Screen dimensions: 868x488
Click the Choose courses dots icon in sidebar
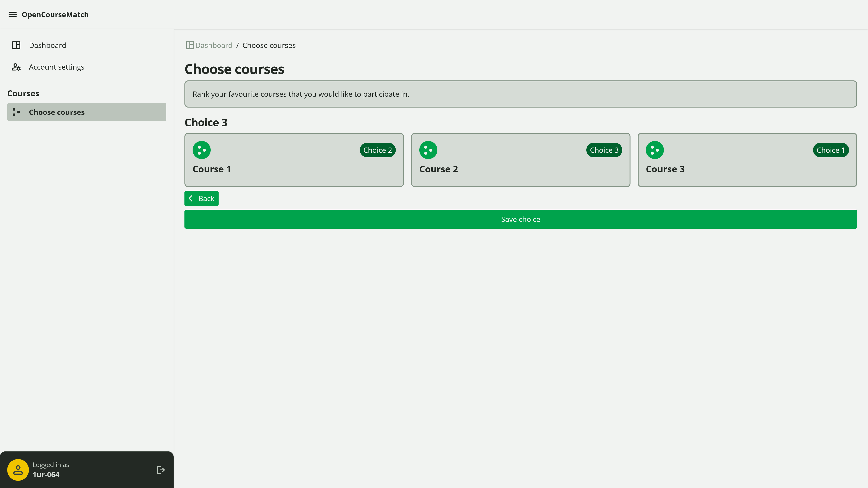click(x=16, y=112)
